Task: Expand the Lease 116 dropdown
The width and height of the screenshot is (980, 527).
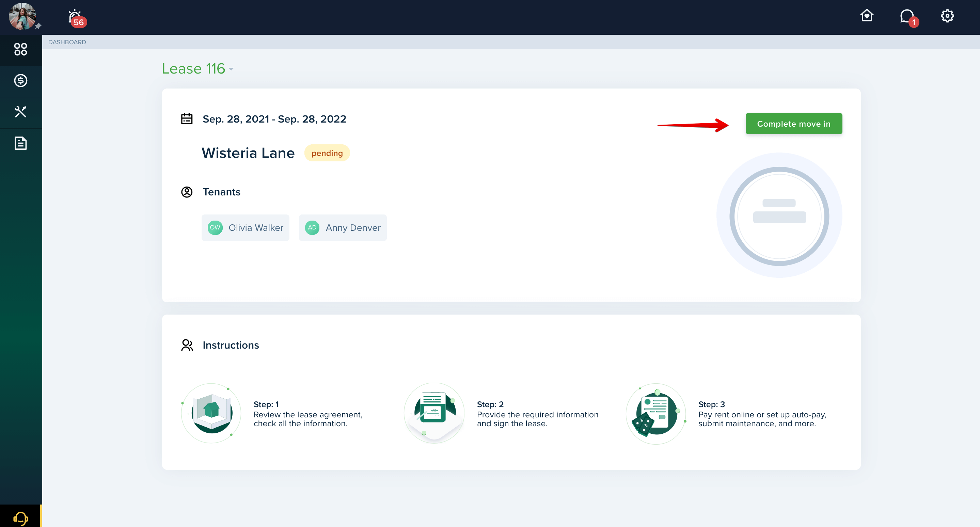Action: [197, 69]
